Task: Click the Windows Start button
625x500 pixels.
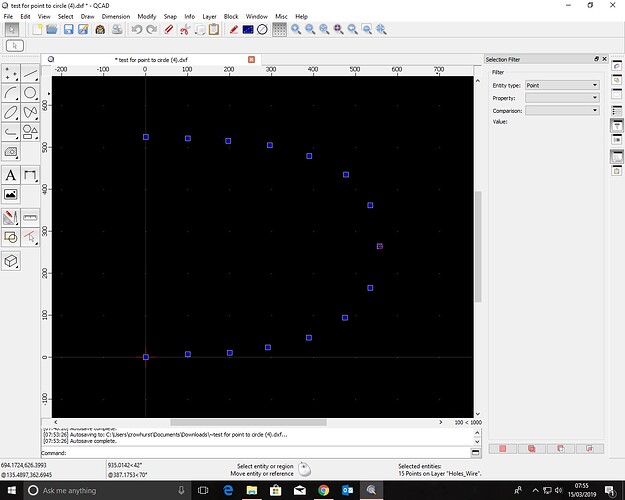Action: click(11, 490)
